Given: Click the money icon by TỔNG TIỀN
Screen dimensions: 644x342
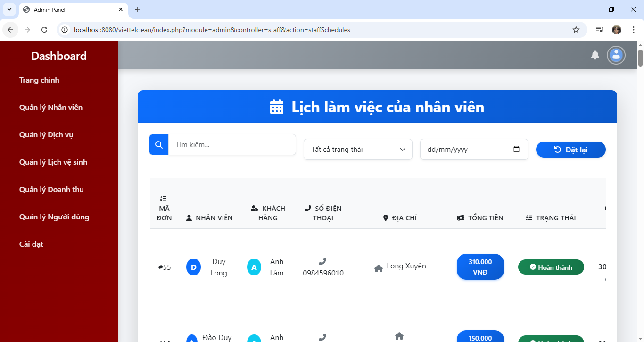Looking at the screenshot, I should coord(461,218).
